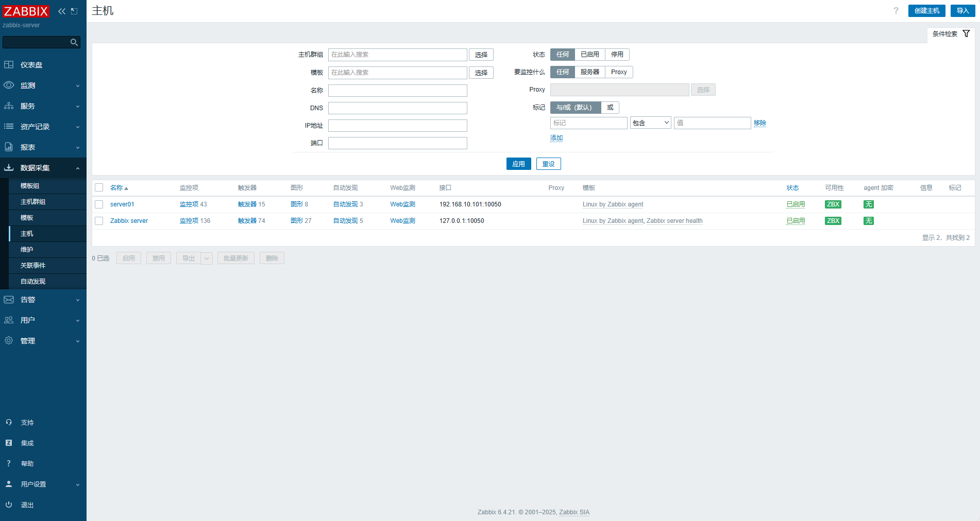Open 主机群组 submenu item

47,202
